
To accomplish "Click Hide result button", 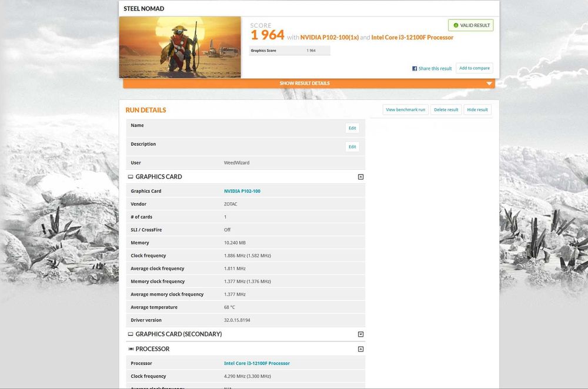I will (477, 110).
